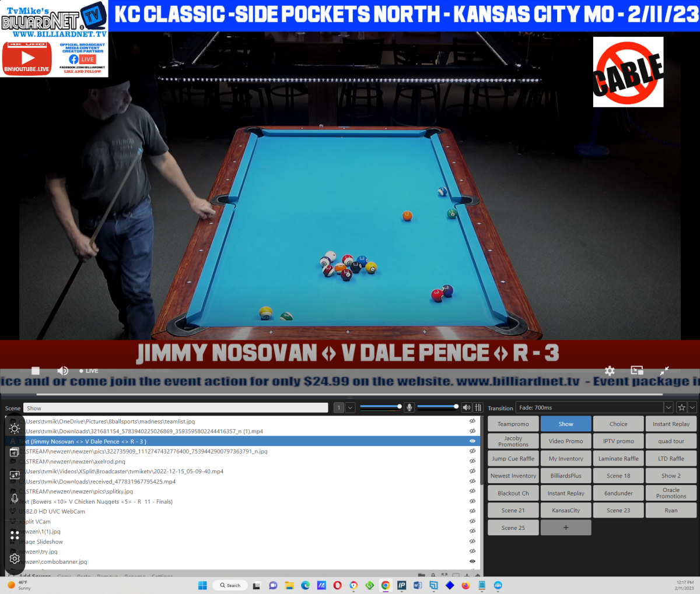The image size is (700, 594).
Task: Click the Jump Cue Raffle scene button
Action: 513,459
